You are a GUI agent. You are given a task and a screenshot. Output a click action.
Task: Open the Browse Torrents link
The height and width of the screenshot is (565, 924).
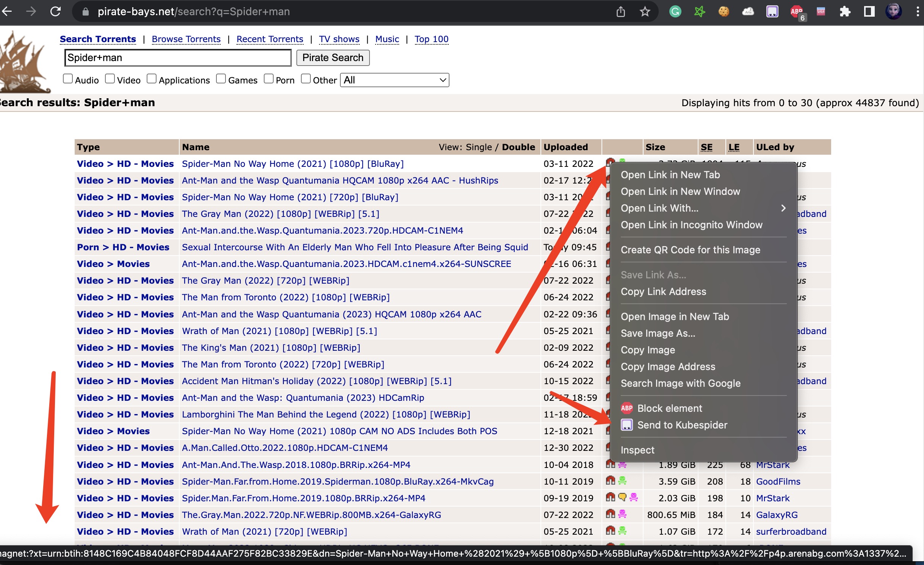(x=186, y=39)
